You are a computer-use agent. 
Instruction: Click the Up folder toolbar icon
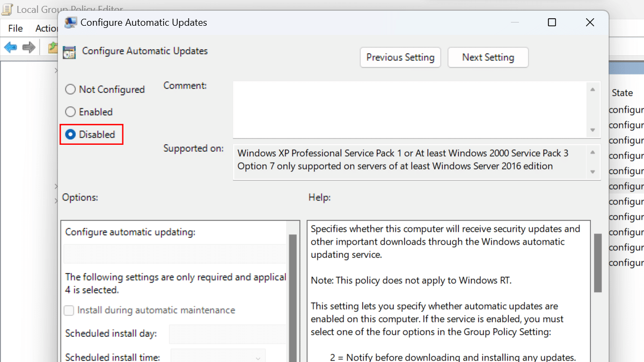(x=53, y=48)
